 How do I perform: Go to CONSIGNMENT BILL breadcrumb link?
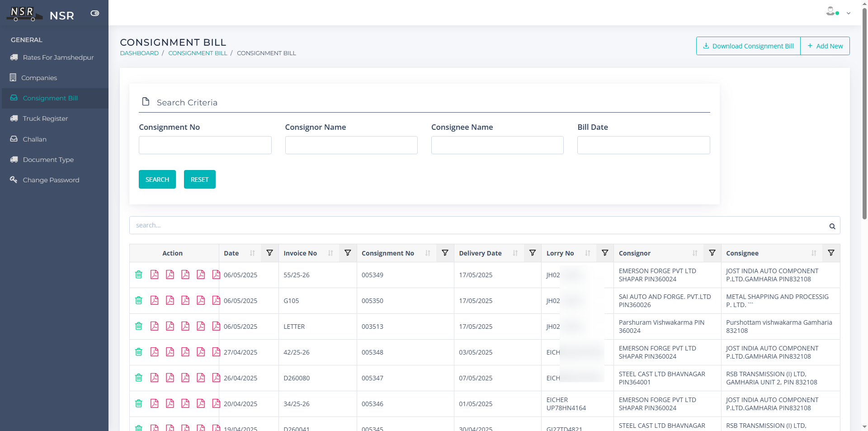click(198, 53)
